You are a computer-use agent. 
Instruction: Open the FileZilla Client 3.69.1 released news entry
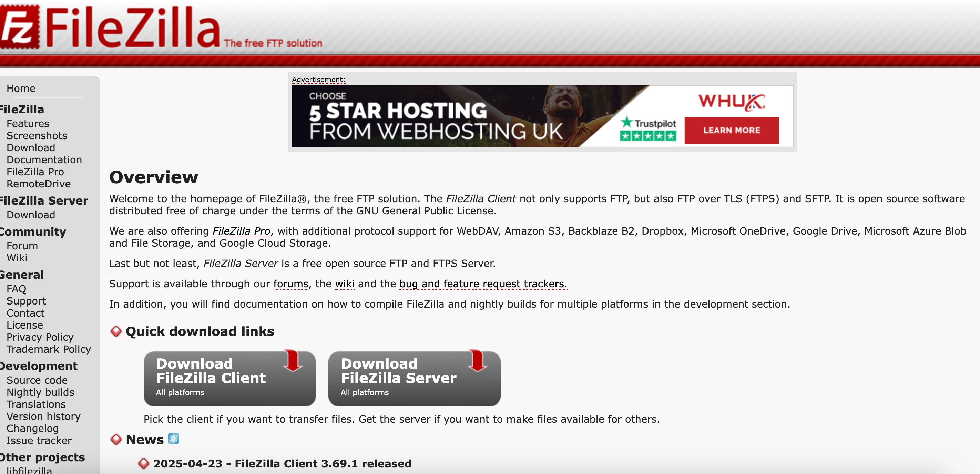point(283,463)
